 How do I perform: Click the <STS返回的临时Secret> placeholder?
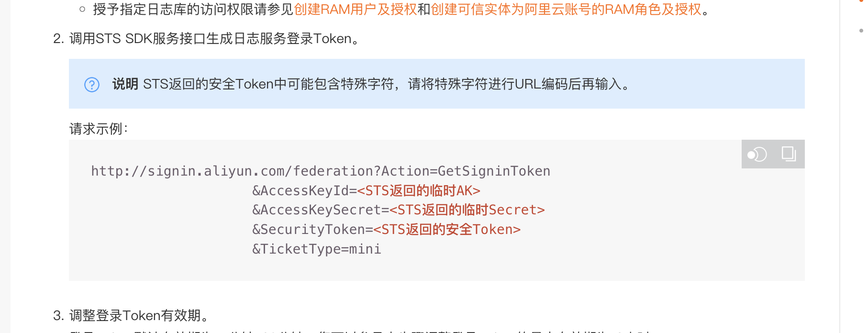[467, 210]
